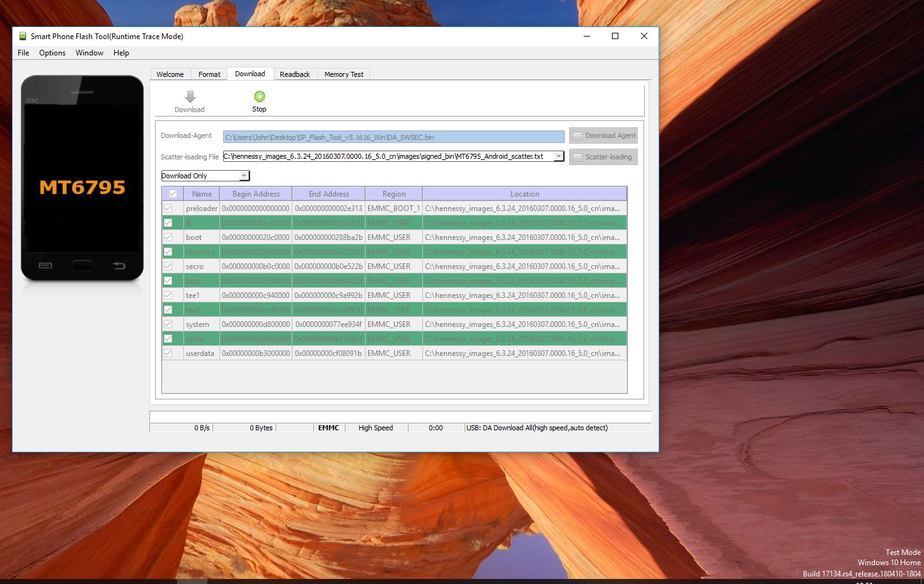
Task: Click the Scatter-loading folder icon
Action: point(577,157)
